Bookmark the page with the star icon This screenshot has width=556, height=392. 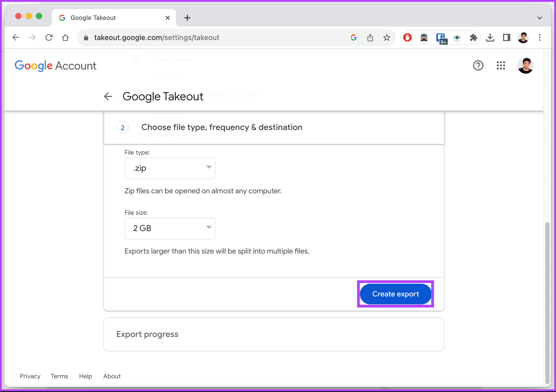coord(387,37)
